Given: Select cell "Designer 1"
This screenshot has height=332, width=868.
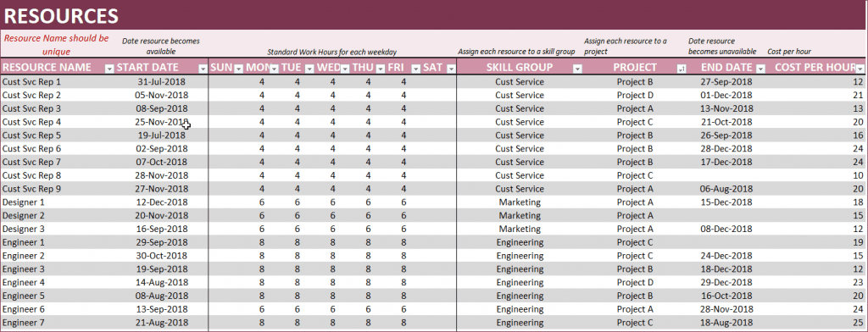Looking at the screenshot, I should [23, 202].
